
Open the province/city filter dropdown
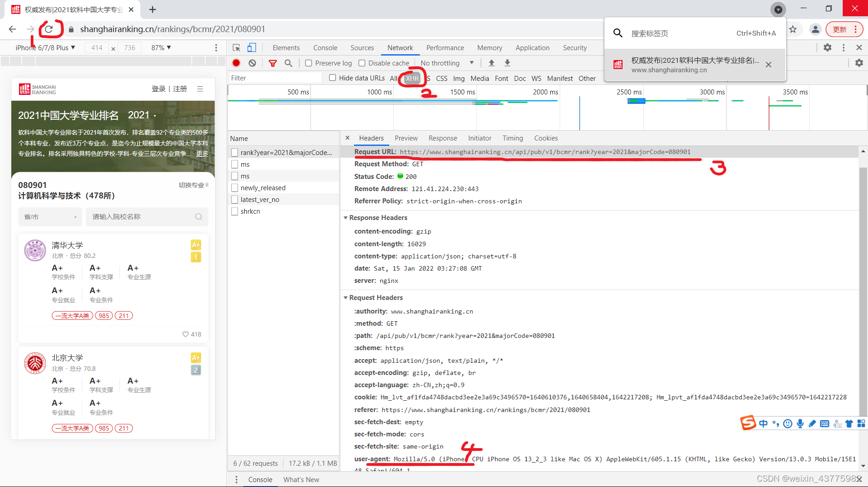click(x=50, y=217)
